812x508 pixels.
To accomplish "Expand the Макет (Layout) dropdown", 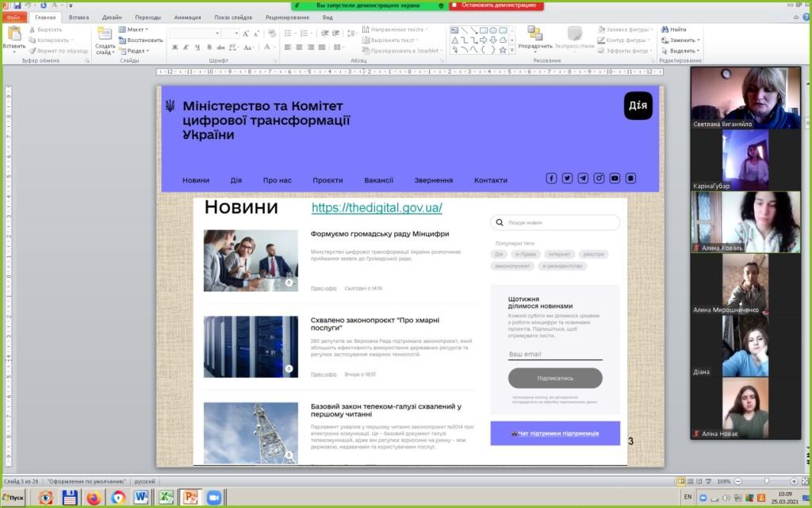I will 135,29.
